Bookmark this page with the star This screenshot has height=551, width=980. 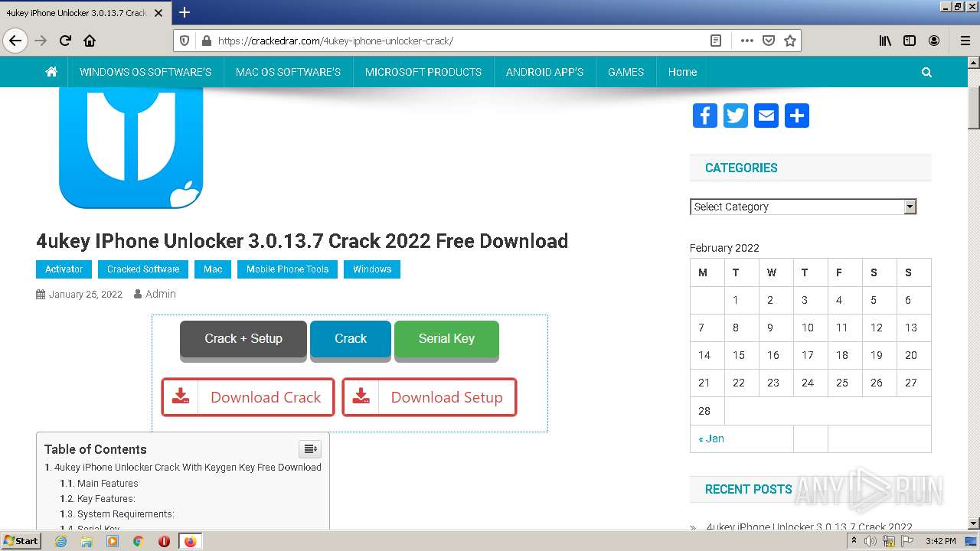pos(790,41)
